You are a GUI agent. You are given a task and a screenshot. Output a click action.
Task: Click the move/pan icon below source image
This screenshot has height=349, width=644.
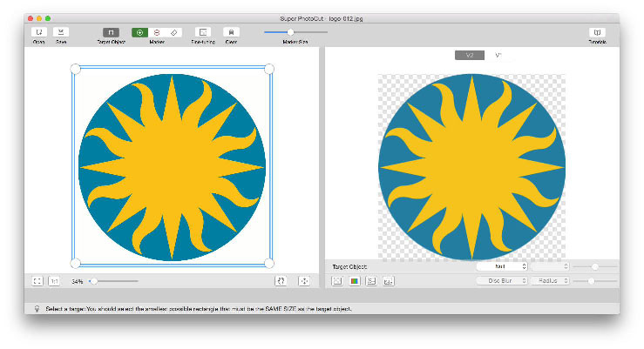click(304, 281)
